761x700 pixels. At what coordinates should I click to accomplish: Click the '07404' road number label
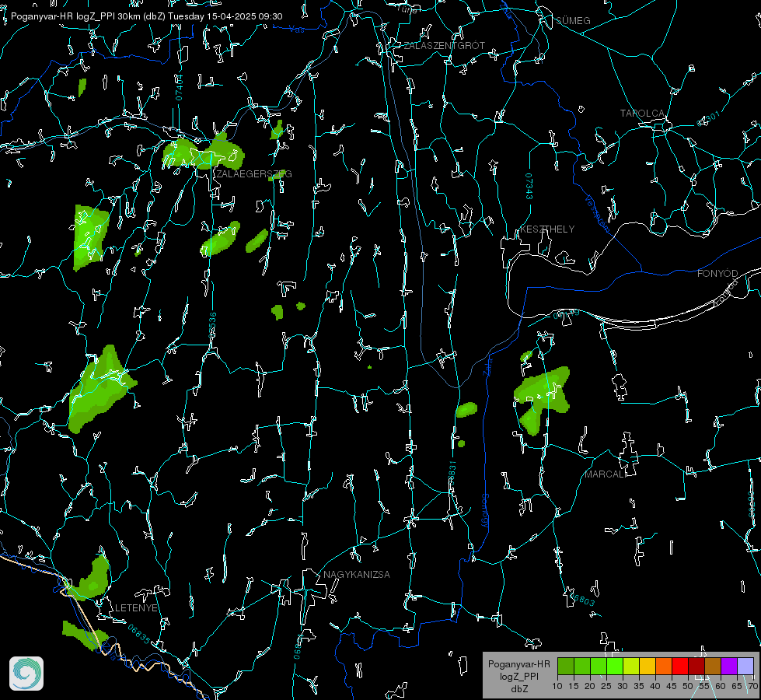(179, 88)
